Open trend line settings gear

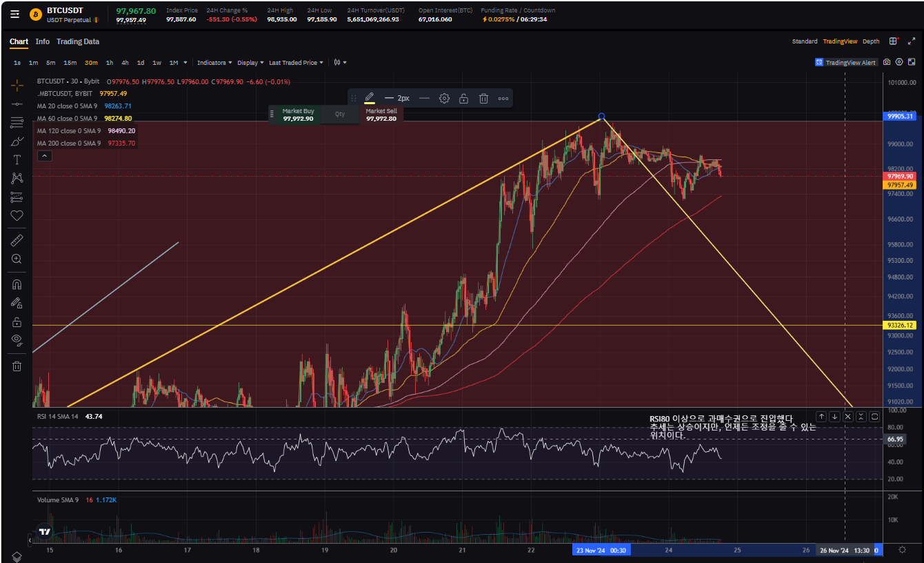(x=444, y=98)
